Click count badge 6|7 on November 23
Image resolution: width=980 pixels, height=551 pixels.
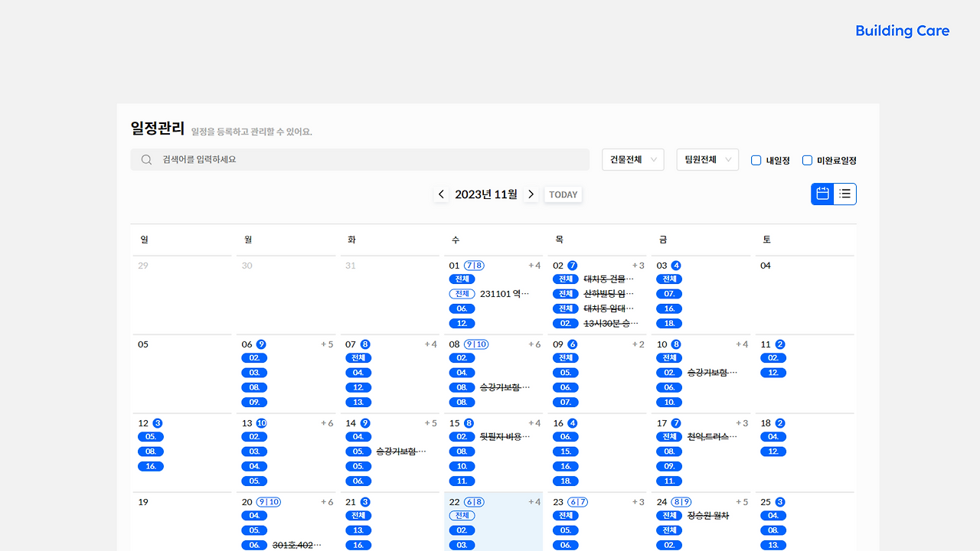(578, 502)
